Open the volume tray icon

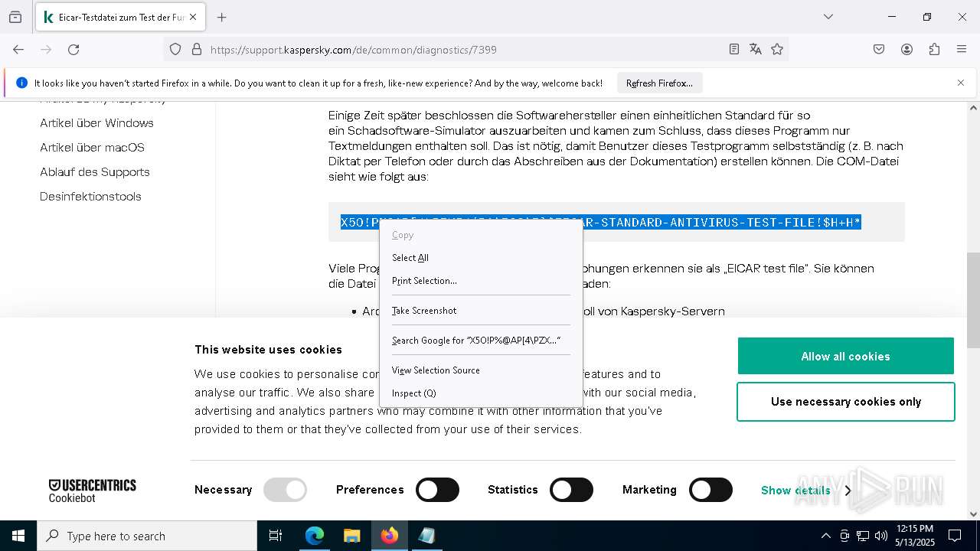(x=881, y=536)
